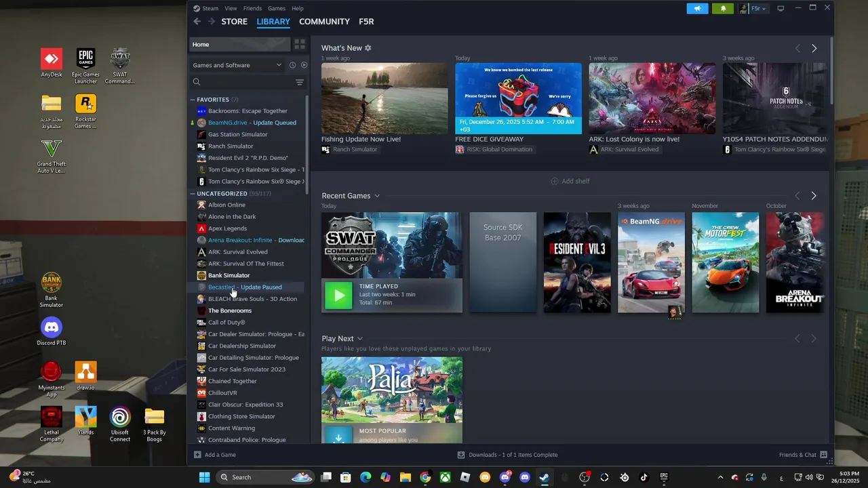The width and height of the screenshot is (868, 488).
Task: Click the Steam taskbar icon
Action: pos(544,477)
